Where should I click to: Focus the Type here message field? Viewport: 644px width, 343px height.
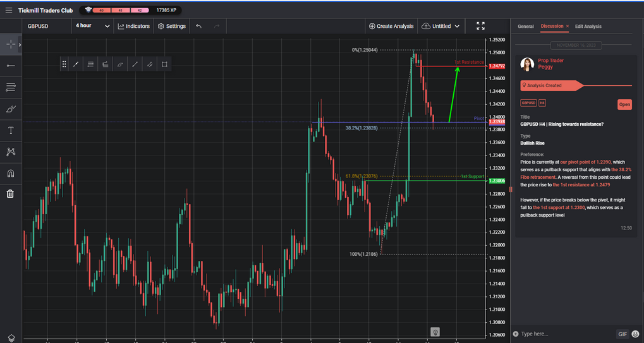tap(567, 334)
